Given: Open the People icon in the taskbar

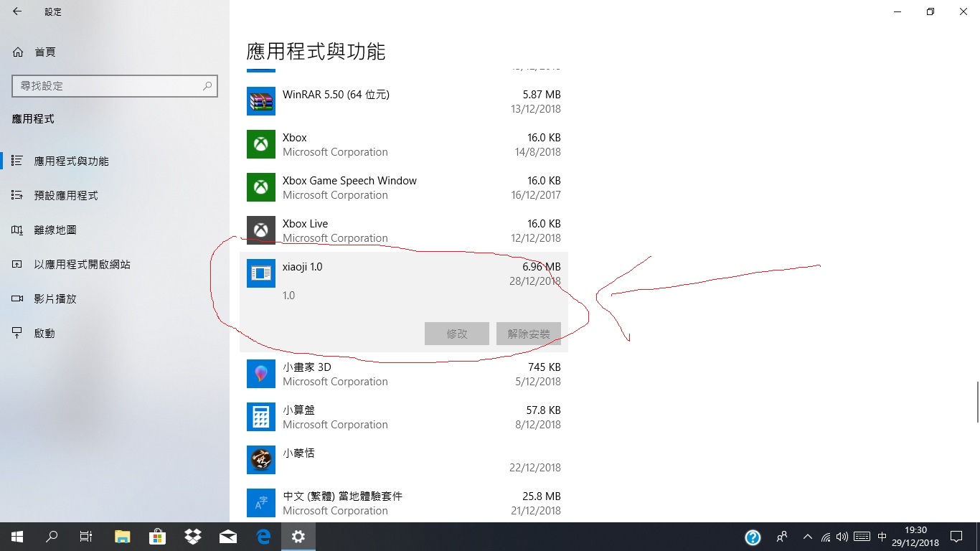Looking at the screenshot, I should coord(782,537).
